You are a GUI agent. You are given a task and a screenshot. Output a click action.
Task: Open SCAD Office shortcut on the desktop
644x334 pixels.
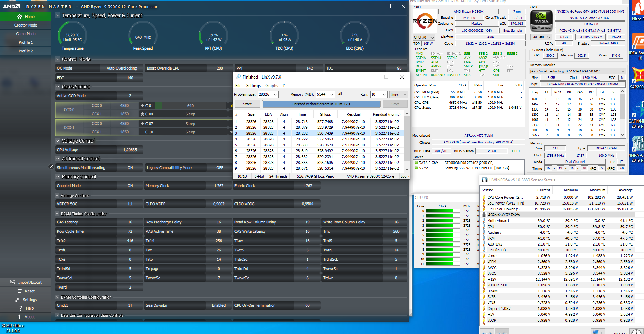pos(13,328)
